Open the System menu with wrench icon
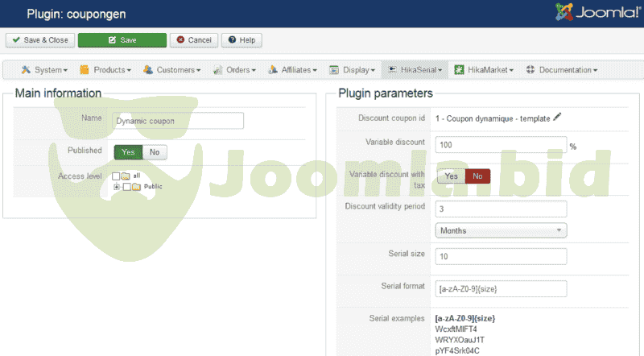Viewport: 644px width, 356px height. [44, 70]
